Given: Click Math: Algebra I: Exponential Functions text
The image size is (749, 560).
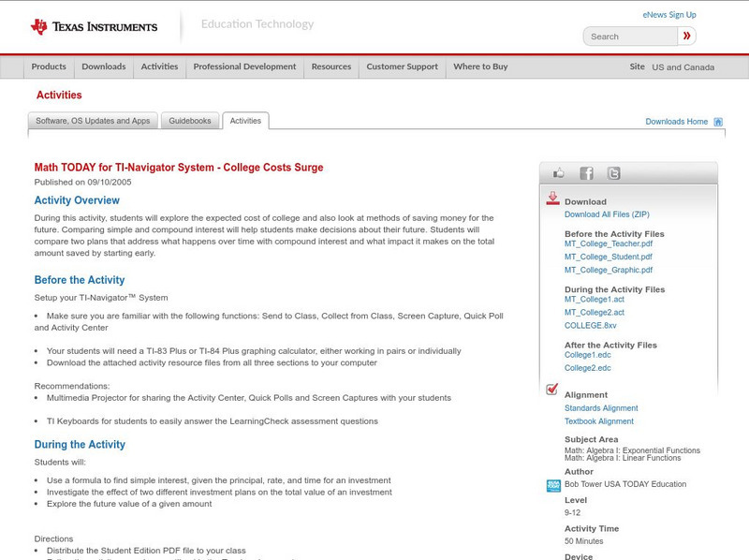Looking at the screenshot, I should pos(632,450).
